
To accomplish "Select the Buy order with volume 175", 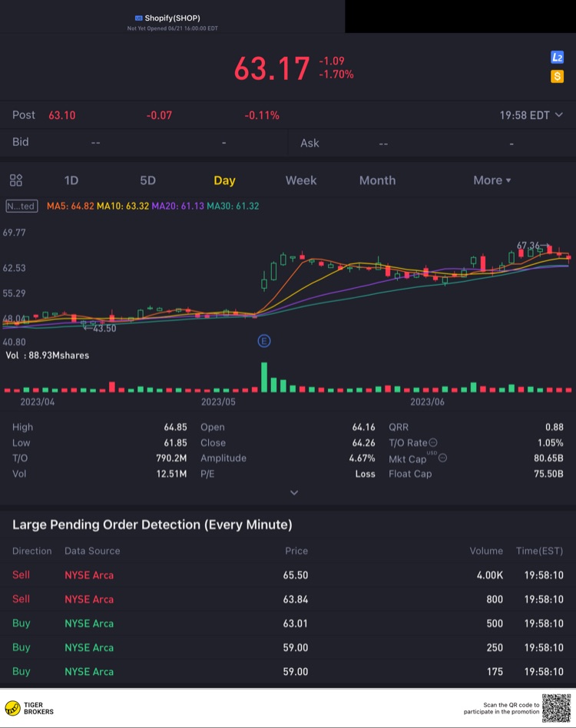I will point(288,671).
